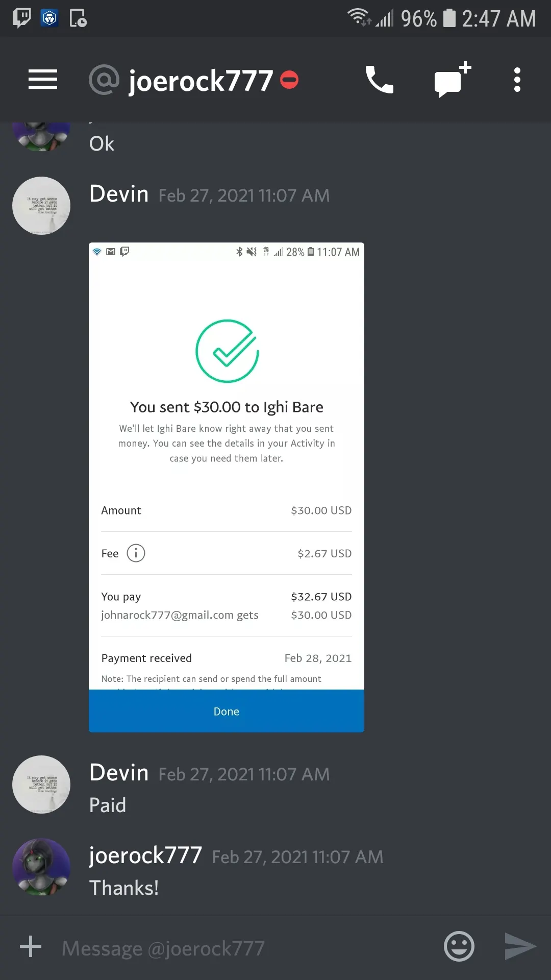Tap the do-not-disturb status indicator
This screenshot has width=551, height=980.
(289, 80)
